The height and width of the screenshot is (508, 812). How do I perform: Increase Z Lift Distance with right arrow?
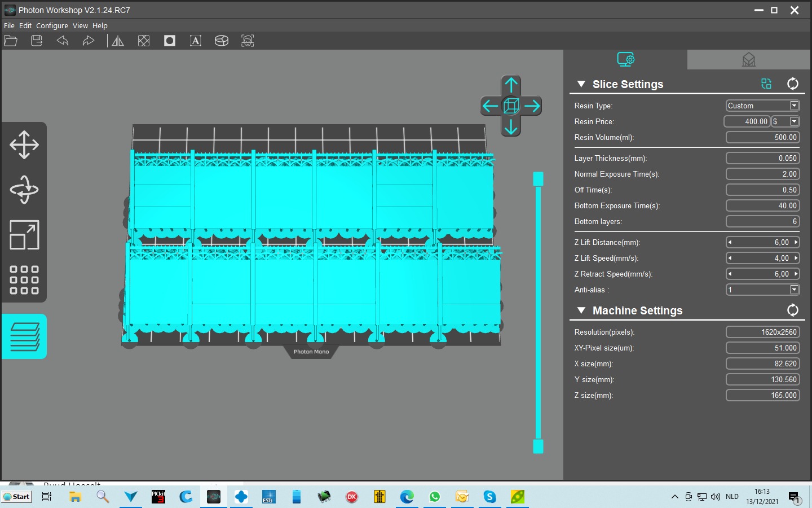796,242
